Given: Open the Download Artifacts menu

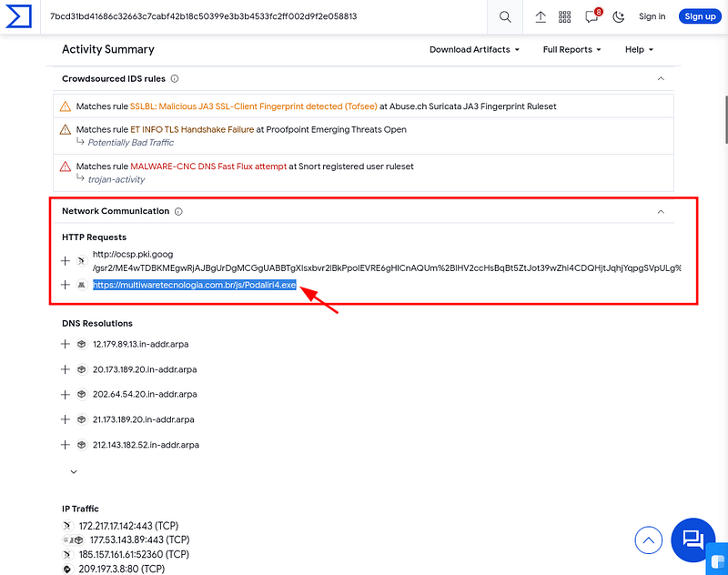Looking at the screenshot, I should pyautogui.click(x=474, y=50).
